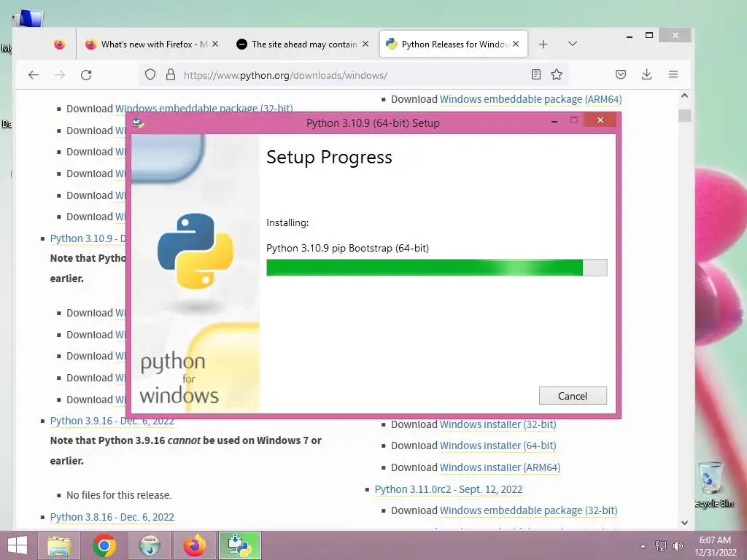Open File Explorer from the taskbar

[59, 545]
